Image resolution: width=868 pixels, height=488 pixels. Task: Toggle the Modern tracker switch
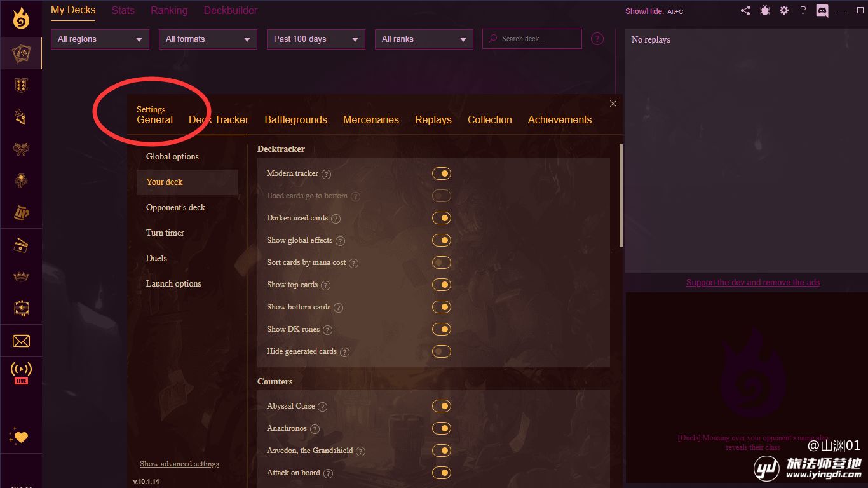coord(442,173)
